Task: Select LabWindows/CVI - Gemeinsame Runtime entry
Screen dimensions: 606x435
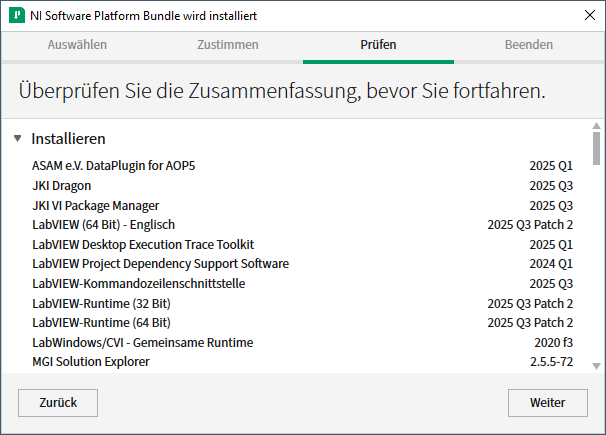Action: (142, 342)
